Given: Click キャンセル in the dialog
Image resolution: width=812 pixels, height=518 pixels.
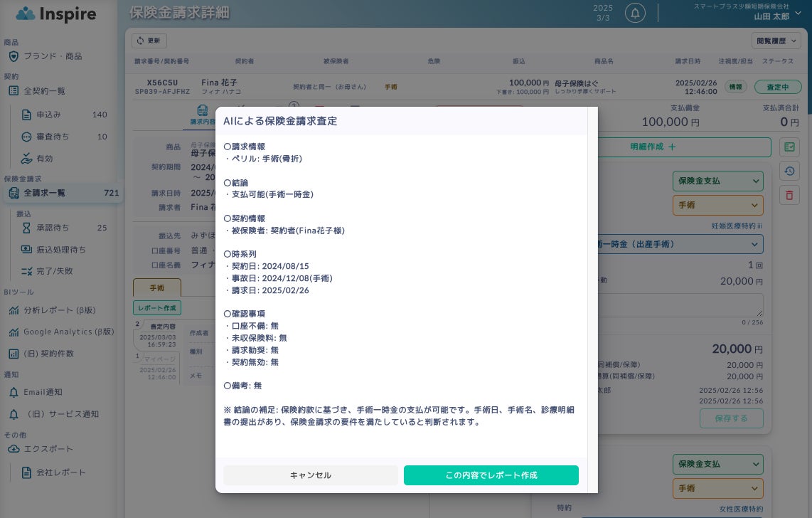Looking at the screenshot, I should click(x=311, y=475).
